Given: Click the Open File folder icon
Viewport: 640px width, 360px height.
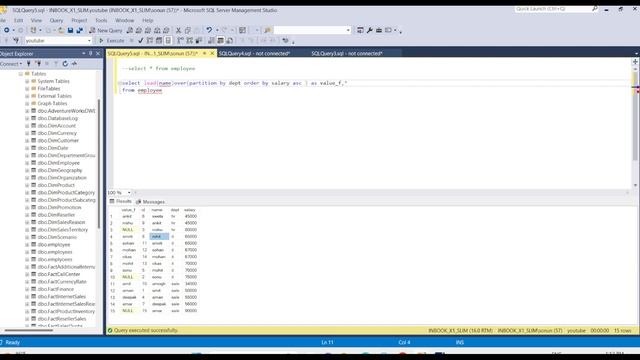Looking at the screenshot, I should coord(61,30).
